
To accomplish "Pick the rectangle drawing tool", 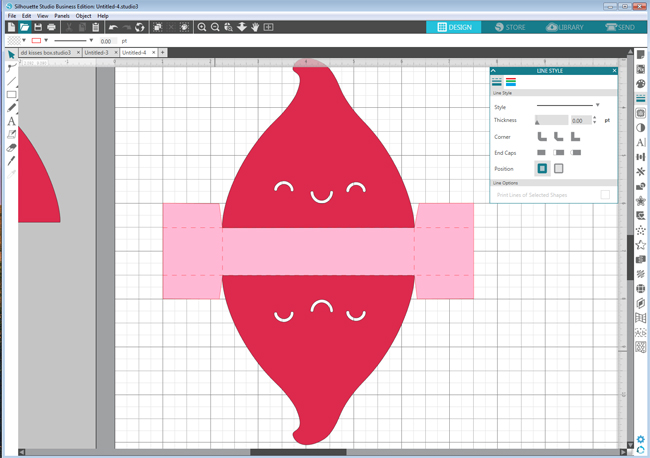I will point(11,95).
